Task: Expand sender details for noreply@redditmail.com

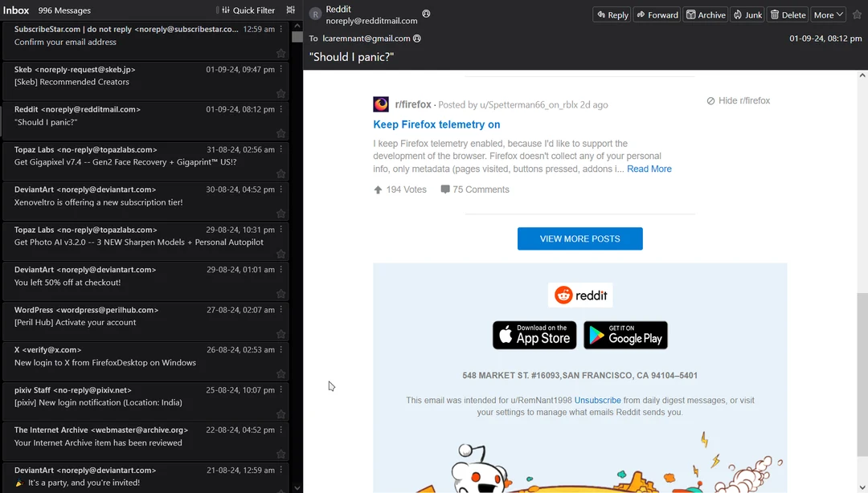Action: (x=425, y=14)
